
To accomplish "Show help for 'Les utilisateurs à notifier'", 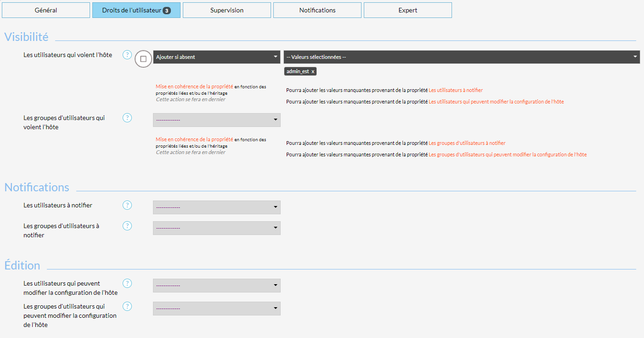I will [127, 205].
